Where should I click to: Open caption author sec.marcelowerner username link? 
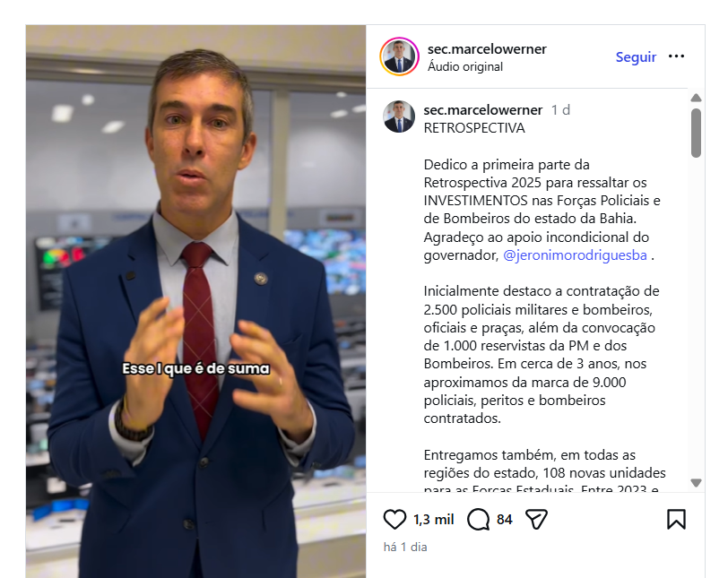click(x=483, y=110)
